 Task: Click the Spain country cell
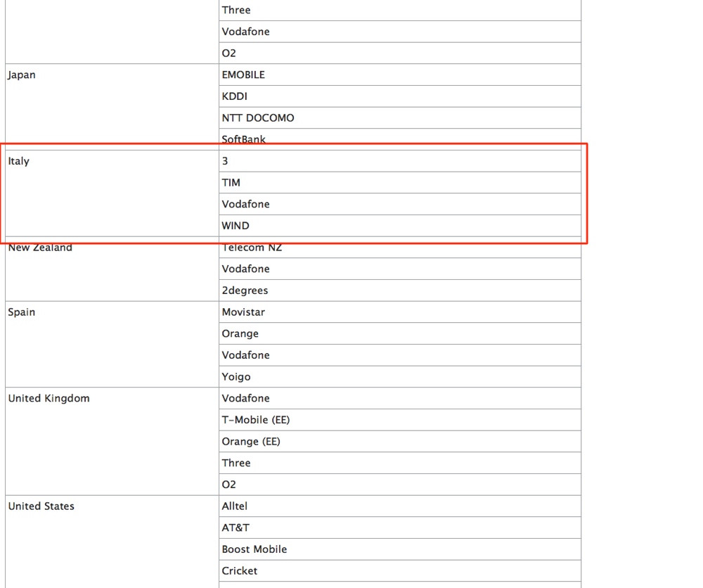(22, 312)
